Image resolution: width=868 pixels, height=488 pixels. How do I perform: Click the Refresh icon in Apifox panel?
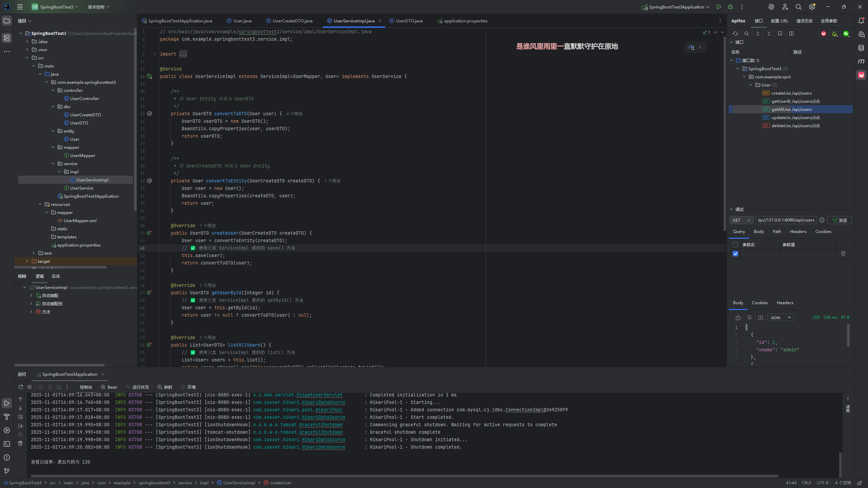tap(735, 34)
